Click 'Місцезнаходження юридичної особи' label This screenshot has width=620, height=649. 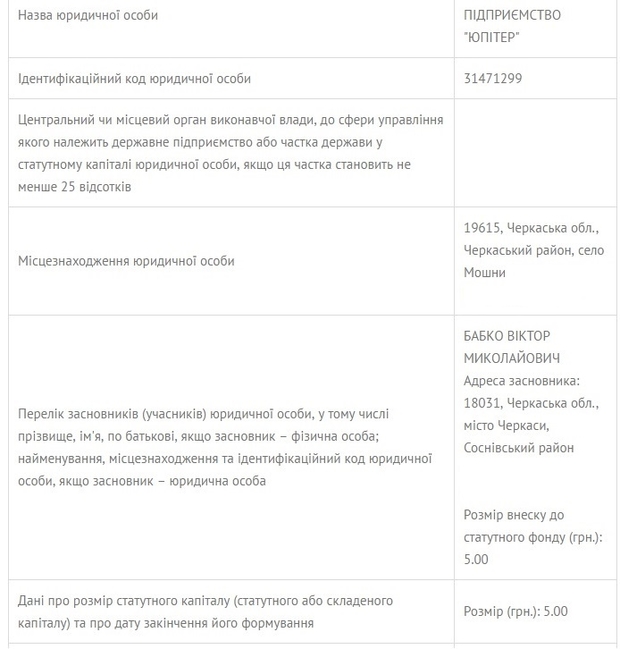pos(126,261)
